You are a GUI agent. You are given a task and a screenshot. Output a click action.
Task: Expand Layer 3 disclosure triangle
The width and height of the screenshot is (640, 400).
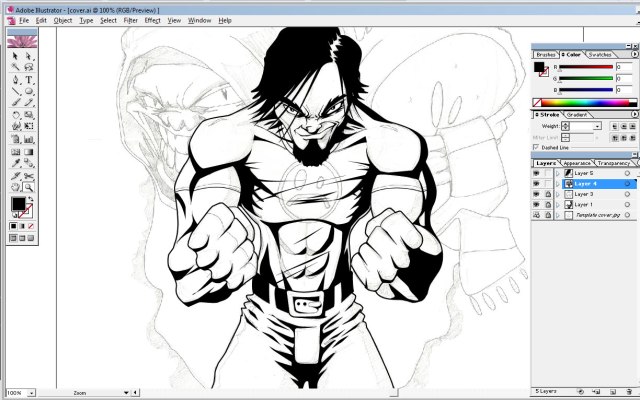[x=558, y=194]
